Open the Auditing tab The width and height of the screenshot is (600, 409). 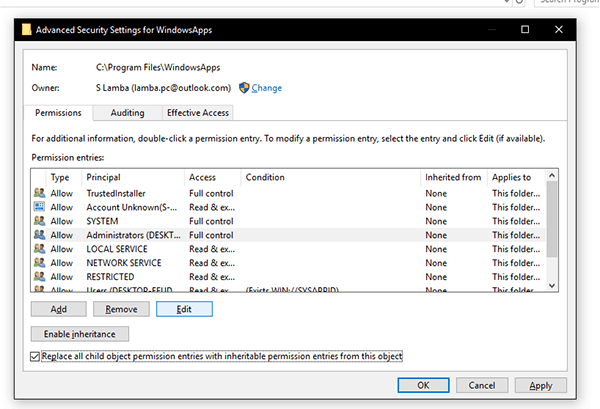[x=127, y=113]
